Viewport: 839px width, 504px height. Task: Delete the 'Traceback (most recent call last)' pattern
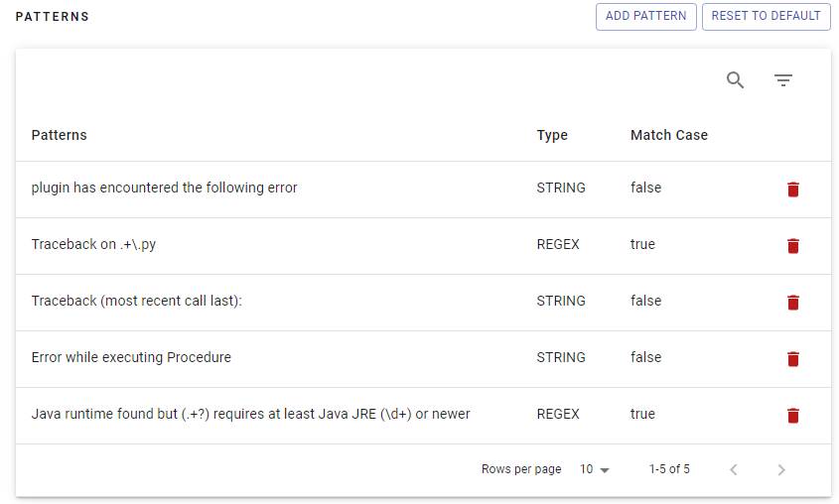point(792,303)
